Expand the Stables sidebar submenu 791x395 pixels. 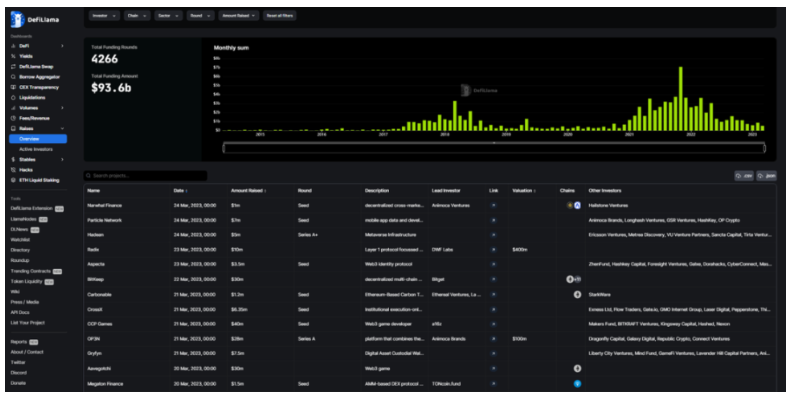[x=62, y=159]
